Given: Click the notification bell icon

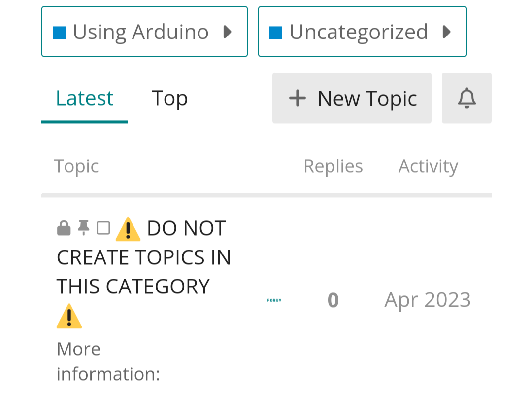Looking at the screenshot, I should click(466, 98).
